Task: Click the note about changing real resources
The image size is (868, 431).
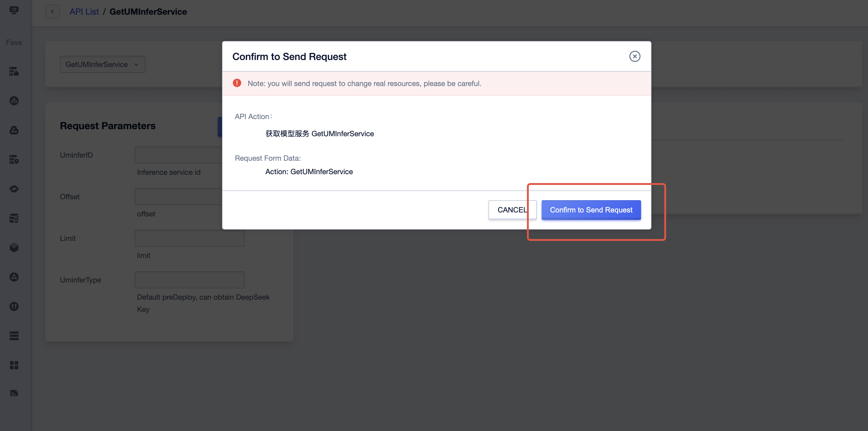Action: tap(364, 83)
